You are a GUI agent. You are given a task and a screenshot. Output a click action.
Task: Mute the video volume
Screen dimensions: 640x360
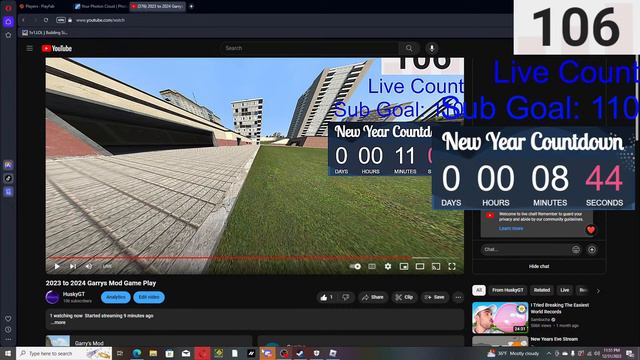pos(89,267)
